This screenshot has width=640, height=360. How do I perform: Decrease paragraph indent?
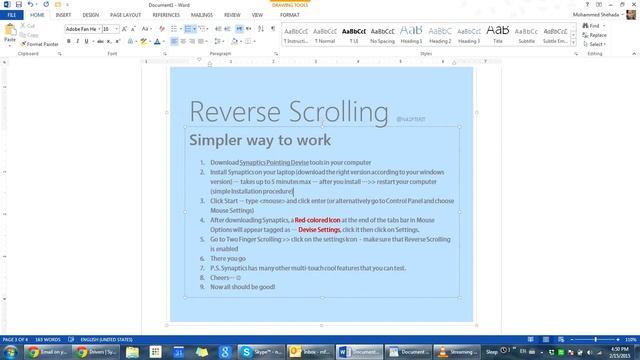point(218,29)
